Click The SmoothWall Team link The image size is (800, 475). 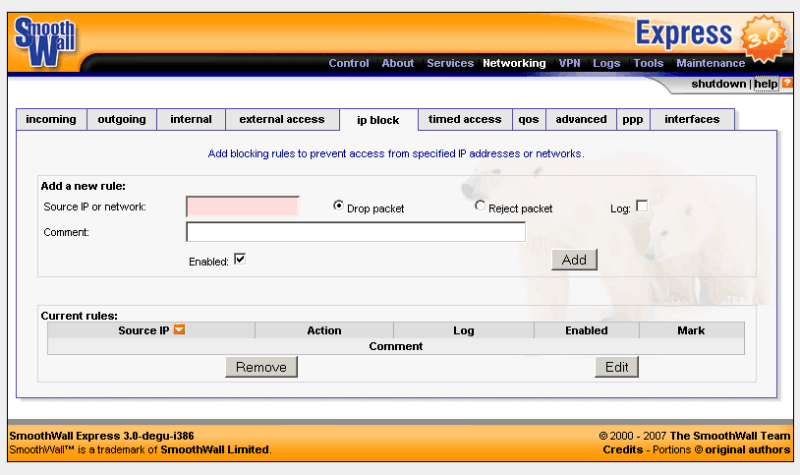(730, 436)
